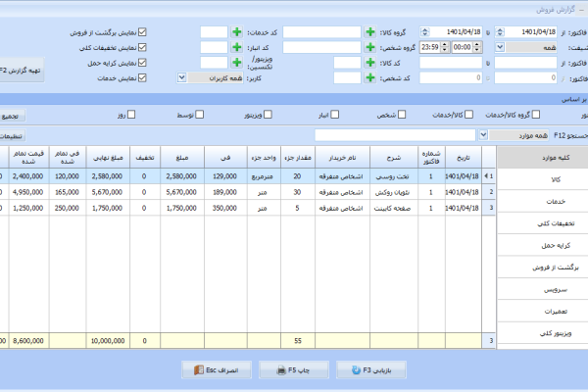Click the تهیه گزارش F2 button
The width and height of the screenshot is (588, 392).
[x=22, y=71]
